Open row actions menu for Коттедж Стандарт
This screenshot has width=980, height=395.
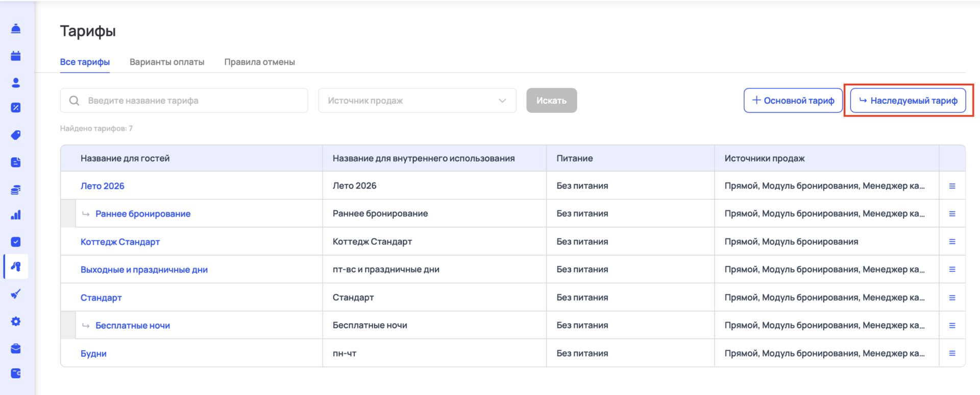click(x=952, y=242)
